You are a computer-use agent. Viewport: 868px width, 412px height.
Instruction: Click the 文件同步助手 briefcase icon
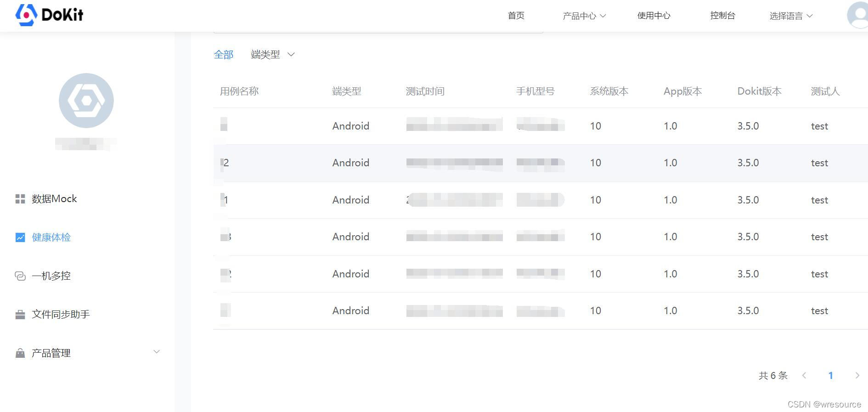[20, 315]
